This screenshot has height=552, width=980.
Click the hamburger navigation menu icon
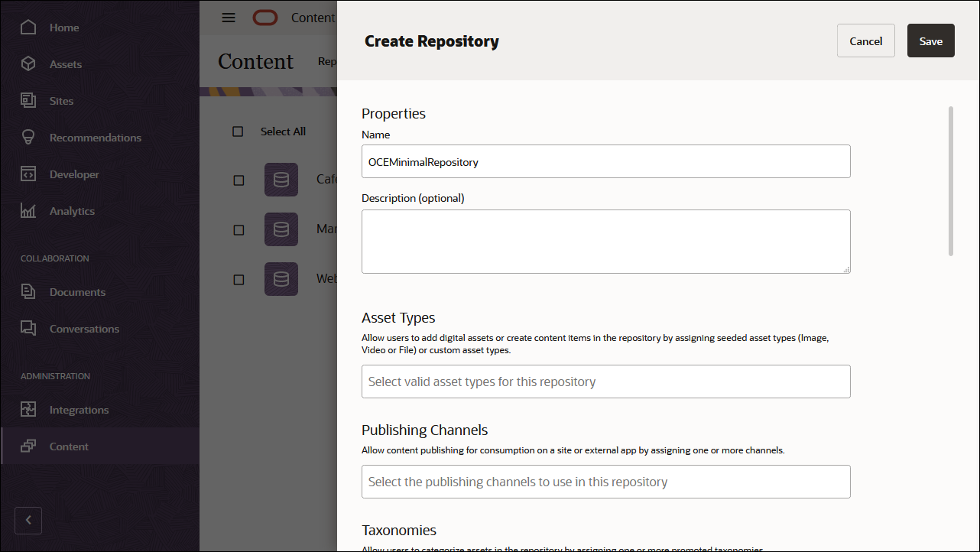pyautogui.click(x=228, y=18)
